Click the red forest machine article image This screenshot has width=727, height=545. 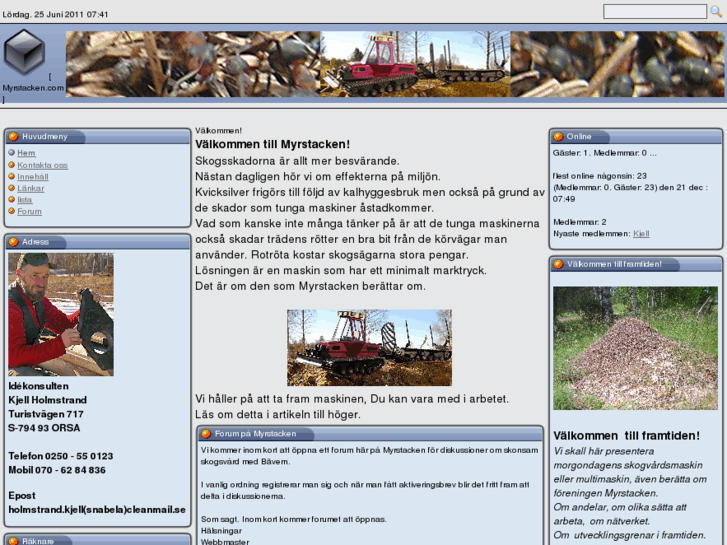(370, 347)
